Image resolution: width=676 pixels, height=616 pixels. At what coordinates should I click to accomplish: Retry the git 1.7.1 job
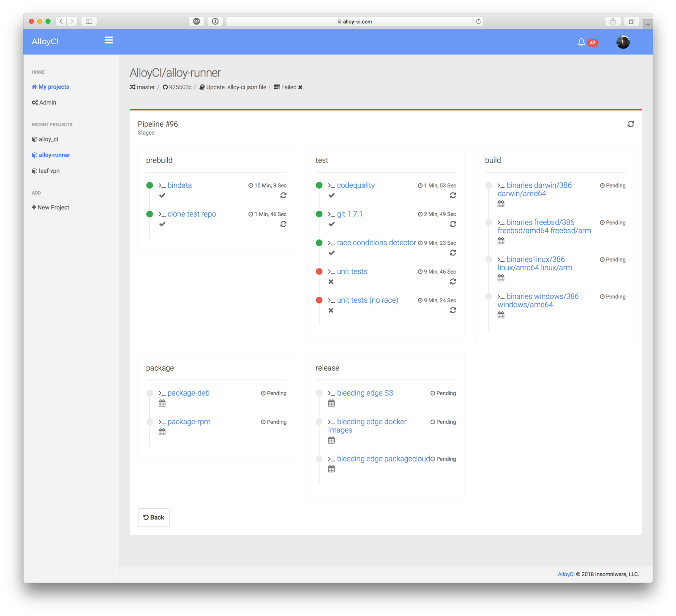coord(453,224)
